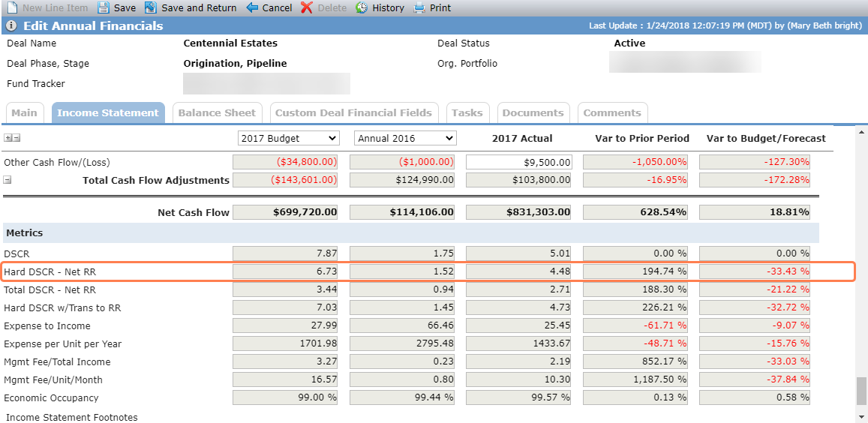
Task: Click the Print button label
Action: (x=440, y=8)
